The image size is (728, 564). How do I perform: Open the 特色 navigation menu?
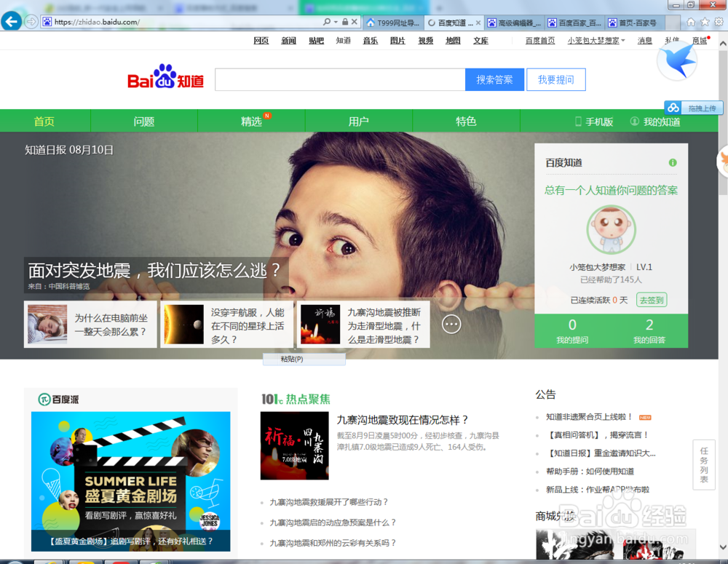click(x=466, y=121)
